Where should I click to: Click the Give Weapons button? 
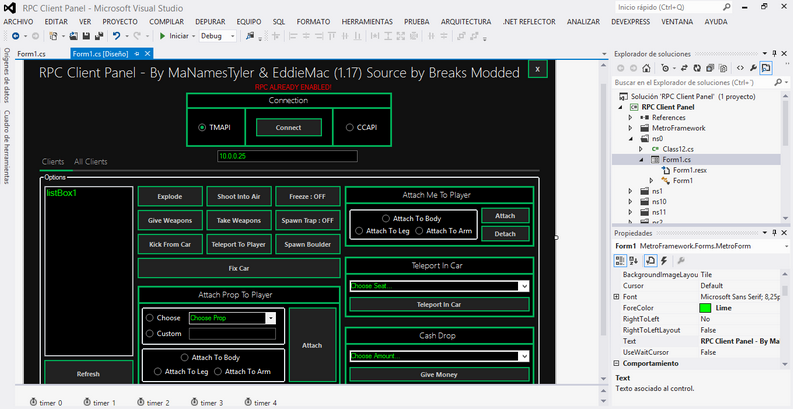170,220
